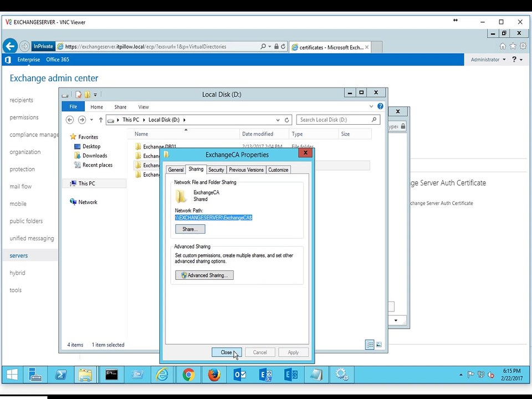Click the Internet Explorer back arrow
The image size is (532, 399).
10,46
